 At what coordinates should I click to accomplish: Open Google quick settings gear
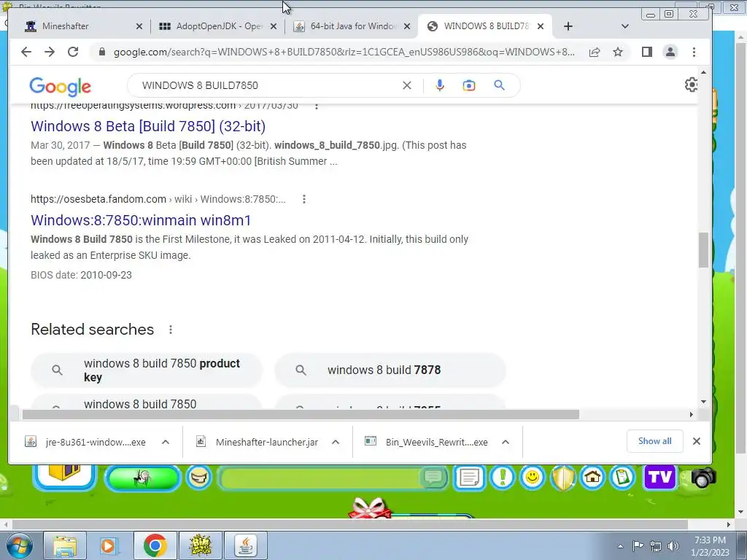tap(692, 85)
